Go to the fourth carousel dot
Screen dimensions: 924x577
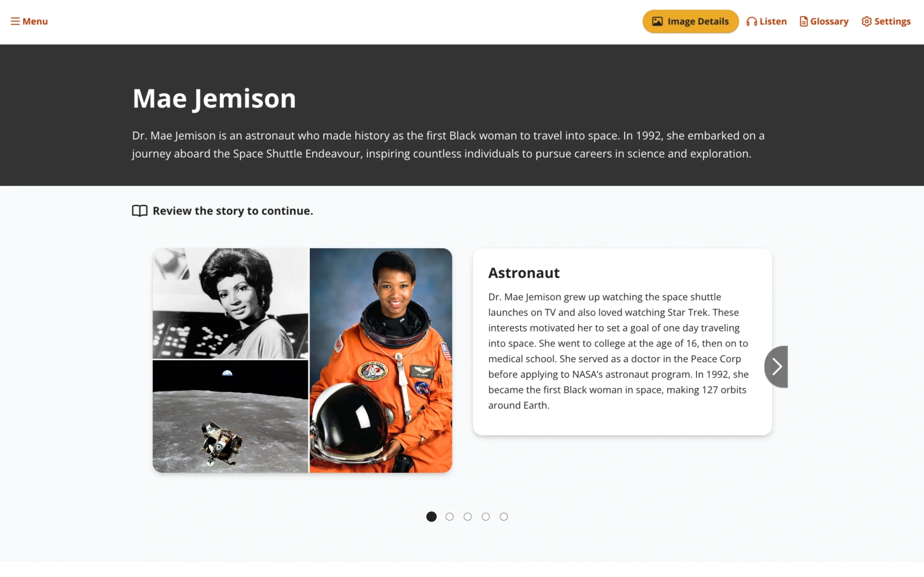pos(485,517)
